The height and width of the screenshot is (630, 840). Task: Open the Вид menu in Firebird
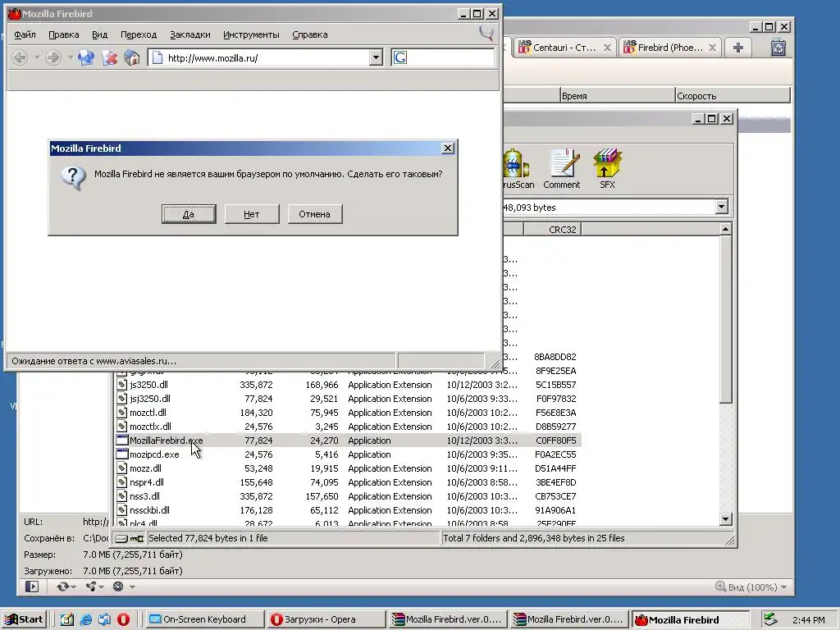coord(99,34)
